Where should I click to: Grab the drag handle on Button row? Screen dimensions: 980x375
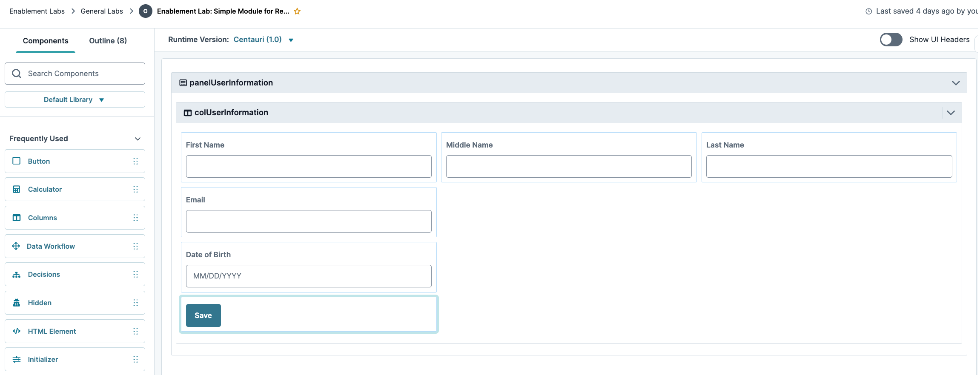click(135, 161)
